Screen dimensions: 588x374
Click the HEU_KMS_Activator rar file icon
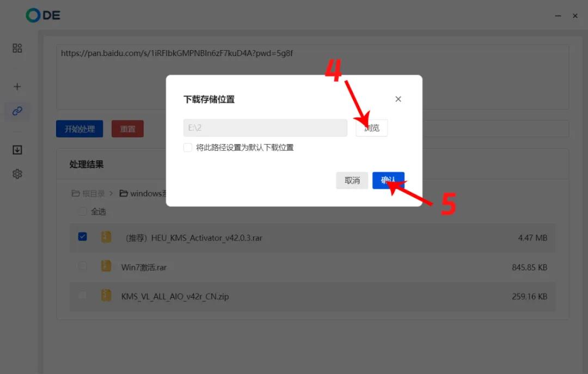click(106, 237)
